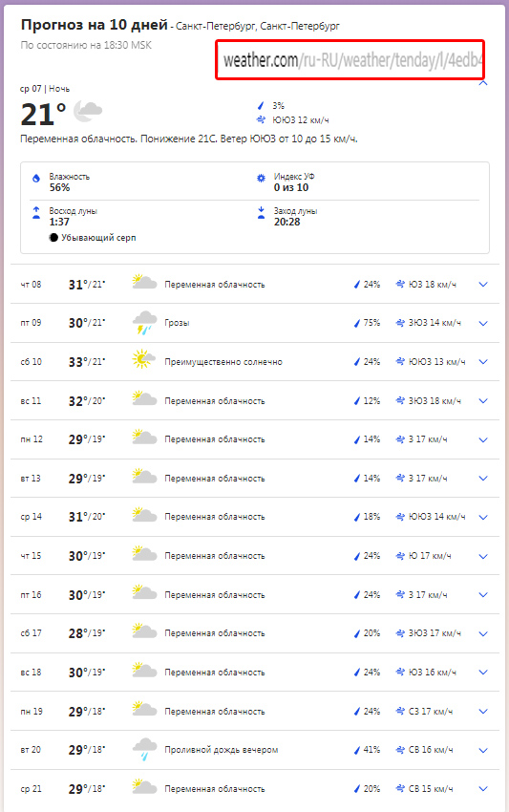Select the сб 17 forecast row
Image resolution: width=509 pixels, height=812 pixels.
pos(255,633)
